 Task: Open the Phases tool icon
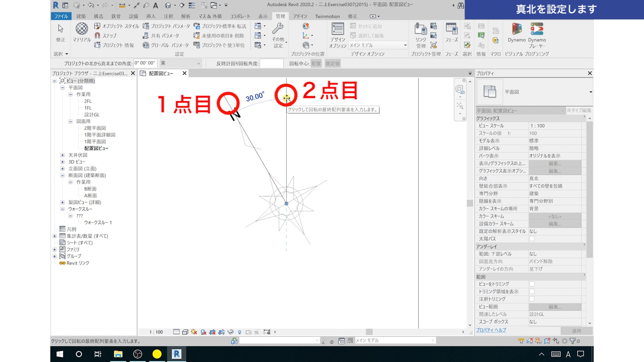451,29
